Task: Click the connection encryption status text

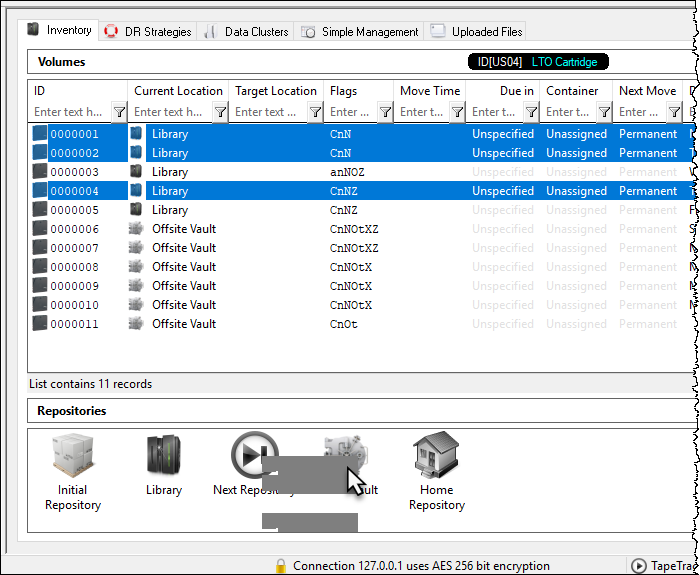Action: click(421, 566)
